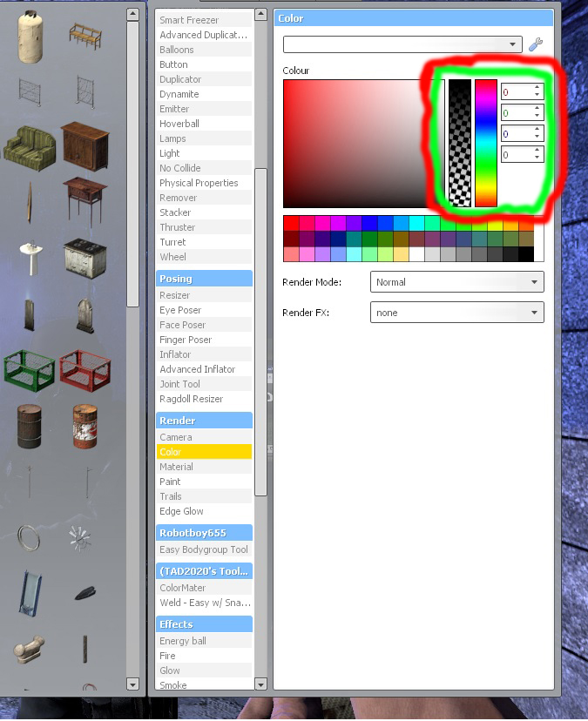Adjust the checkered alpha transparency bar
This screenshot has height=721, width=588.
click(x=460, y=144)
